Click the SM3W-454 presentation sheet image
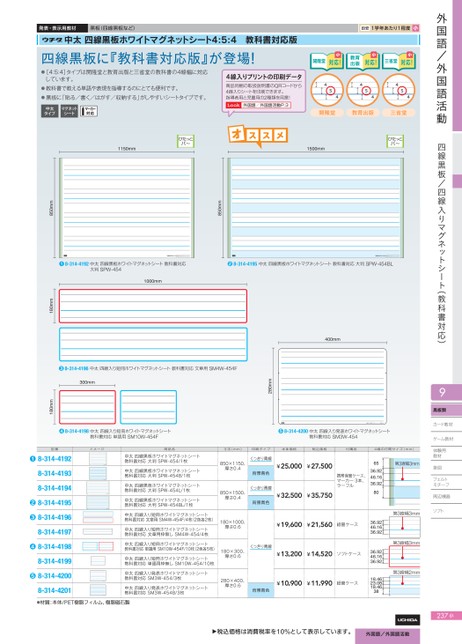Image resolution: width=462 pixels, height=644 pixels. point(332,386)
